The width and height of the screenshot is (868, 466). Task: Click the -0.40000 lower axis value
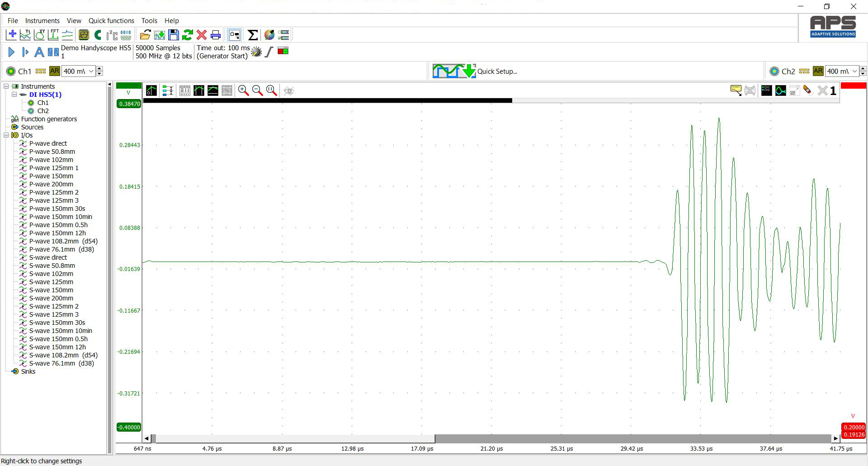coord(129,427)
